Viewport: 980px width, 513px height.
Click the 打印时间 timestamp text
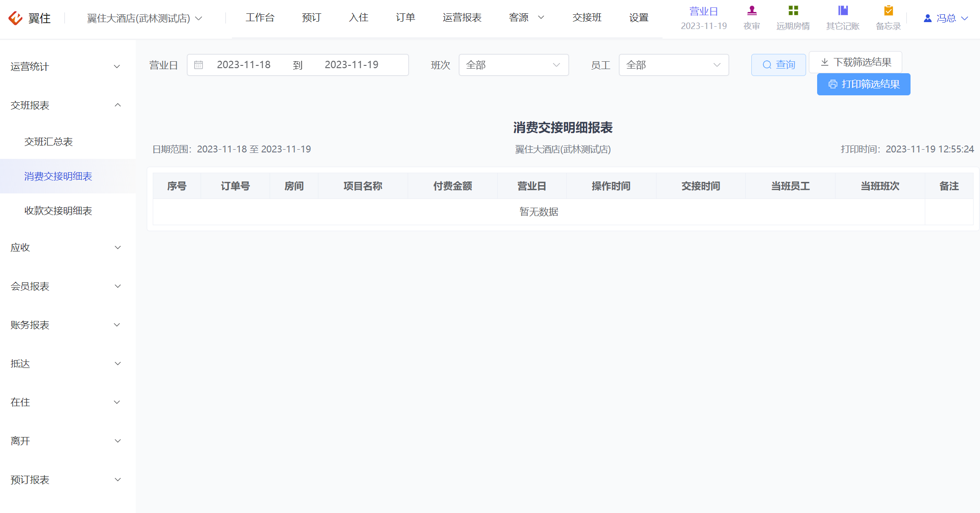907,149
